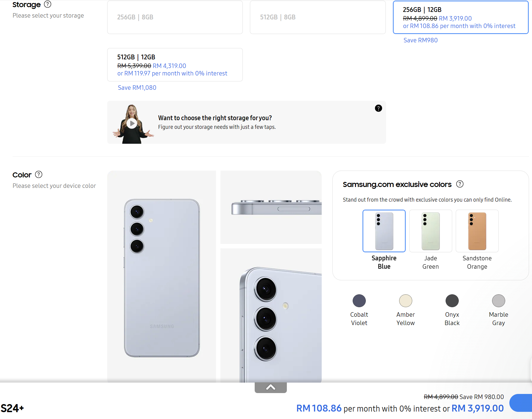Select the 256GB | 12GB storage option
The height and width of the screenshot is (419, 532).
point(461,17)
